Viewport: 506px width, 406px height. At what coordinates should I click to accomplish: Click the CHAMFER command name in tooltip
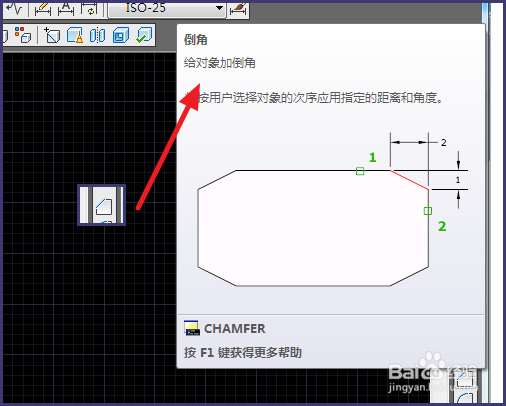point(234,329)
